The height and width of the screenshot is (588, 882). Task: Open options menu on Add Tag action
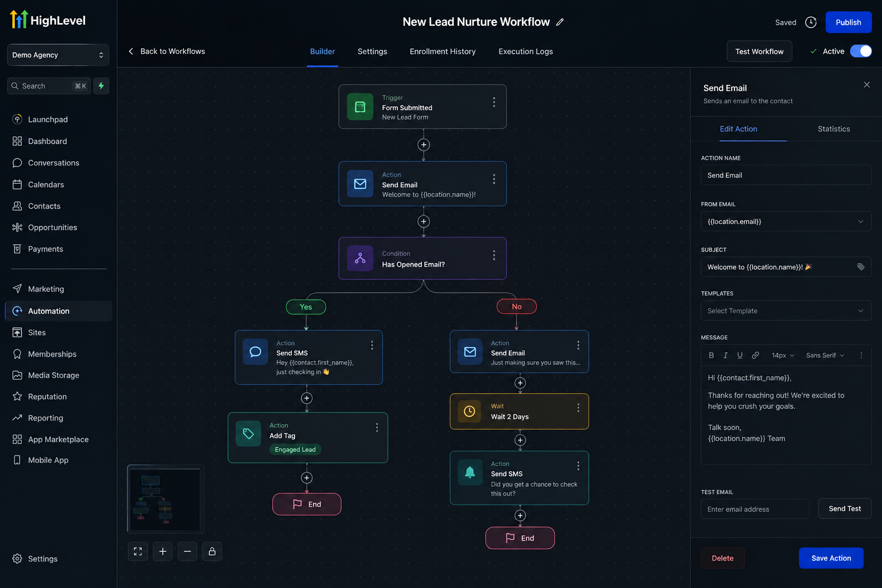(377, 428)
